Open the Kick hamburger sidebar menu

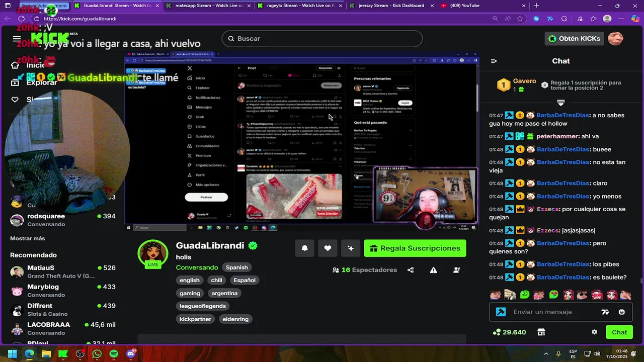tap(17, 39)
